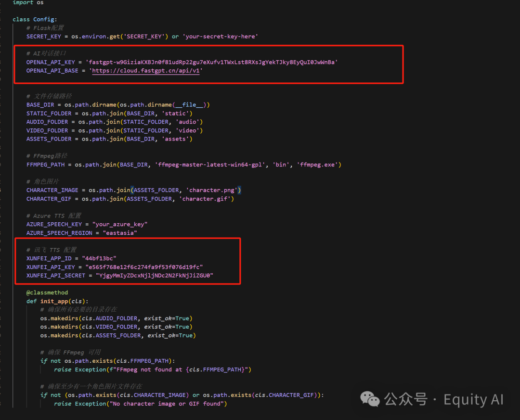Select the FFMPEG_PATH assignment variable name
520x420 pixels.
click(x=45, y=165)
